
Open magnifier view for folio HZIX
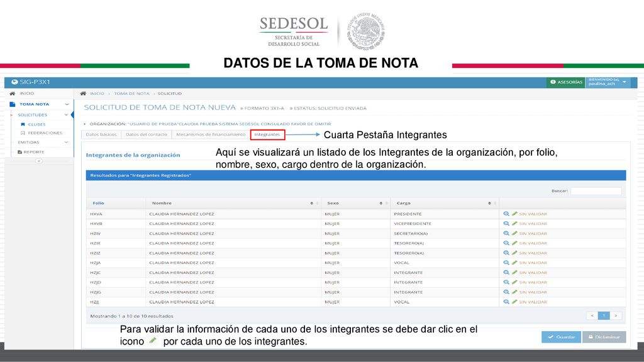[506, 243]
